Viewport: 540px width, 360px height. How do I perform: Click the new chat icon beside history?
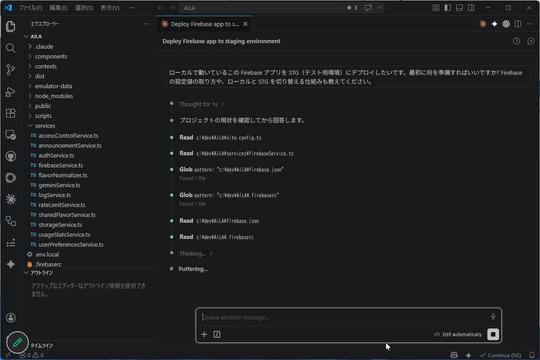coord(531,41)
